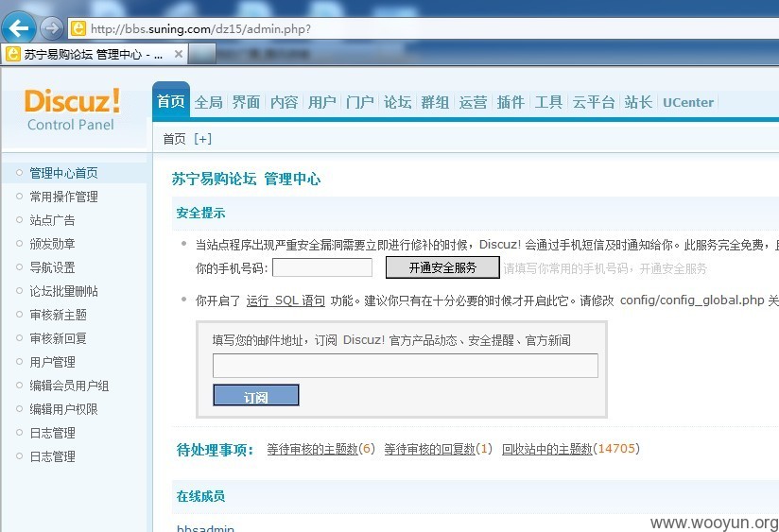Select the 苏宁易购论坛 管理中心 browser tab

[94, 54]
